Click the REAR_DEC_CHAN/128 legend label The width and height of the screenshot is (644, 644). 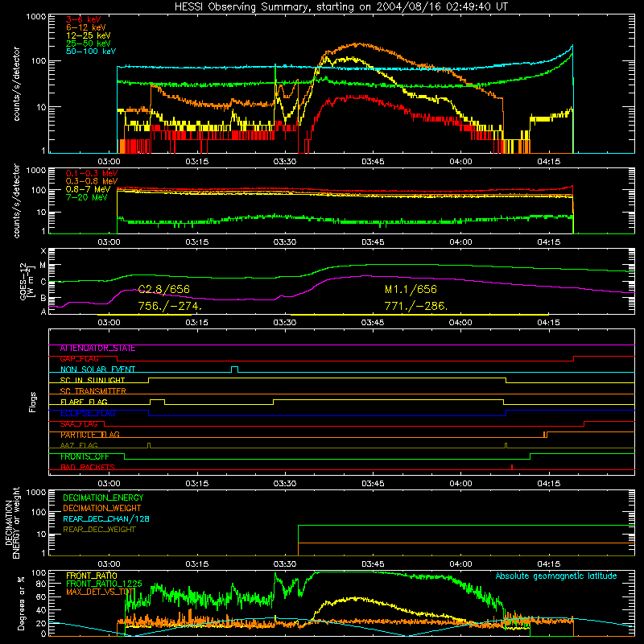click(106, 519)
